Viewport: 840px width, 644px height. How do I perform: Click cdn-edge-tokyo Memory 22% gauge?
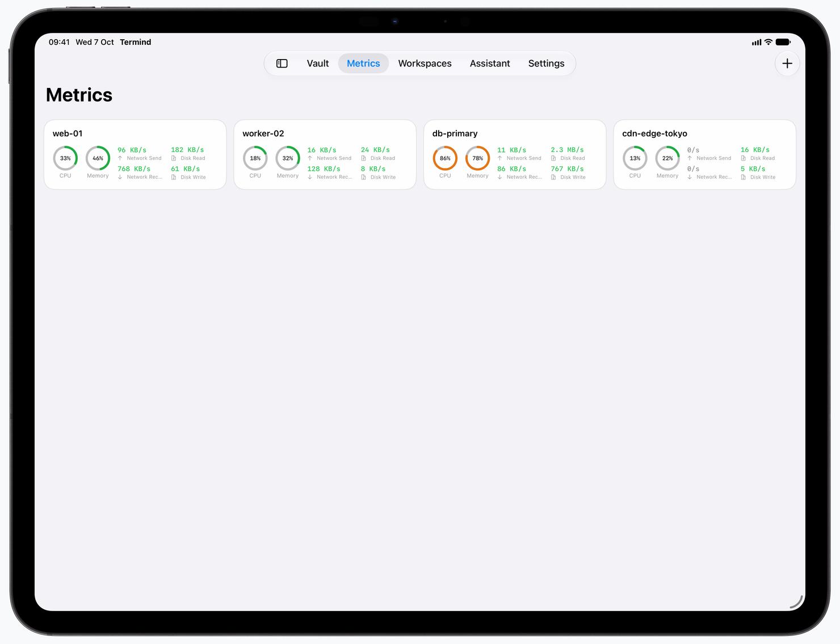(667, 158)
